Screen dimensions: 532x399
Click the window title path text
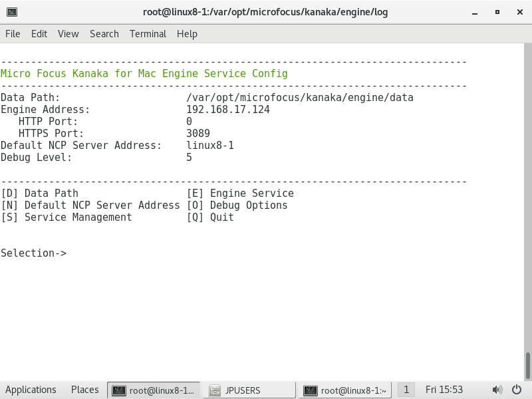[x=265, y=12]
